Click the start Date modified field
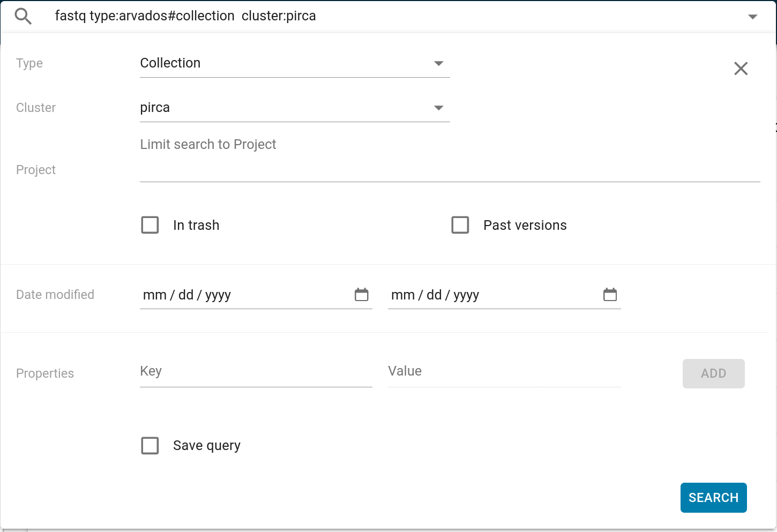 [x=241, y=295]
